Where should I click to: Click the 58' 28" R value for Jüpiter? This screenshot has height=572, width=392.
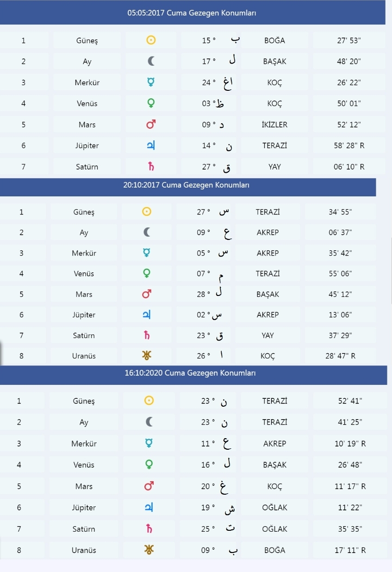point(349,145)
